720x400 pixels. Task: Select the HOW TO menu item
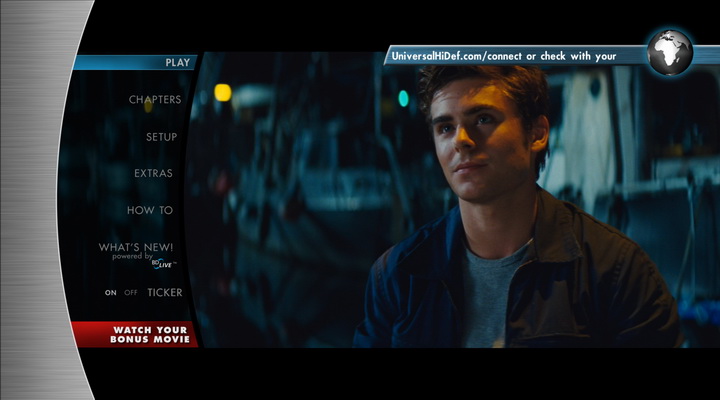pos(150,211)
